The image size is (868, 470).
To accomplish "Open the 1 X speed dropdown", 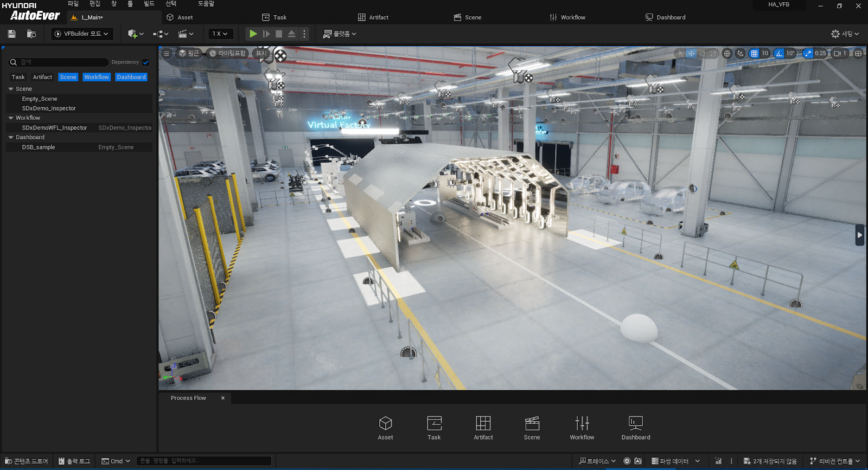I will coord(220,34).
